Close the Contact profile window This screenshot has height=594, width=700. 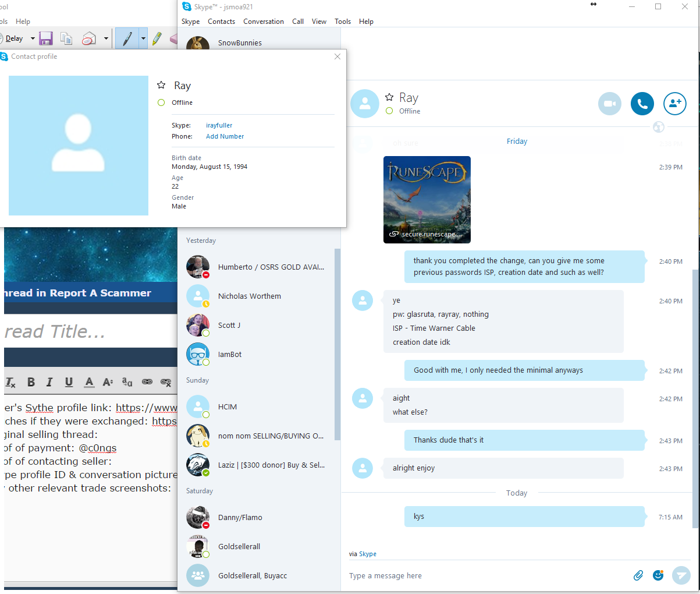click(x=337, y=56)
